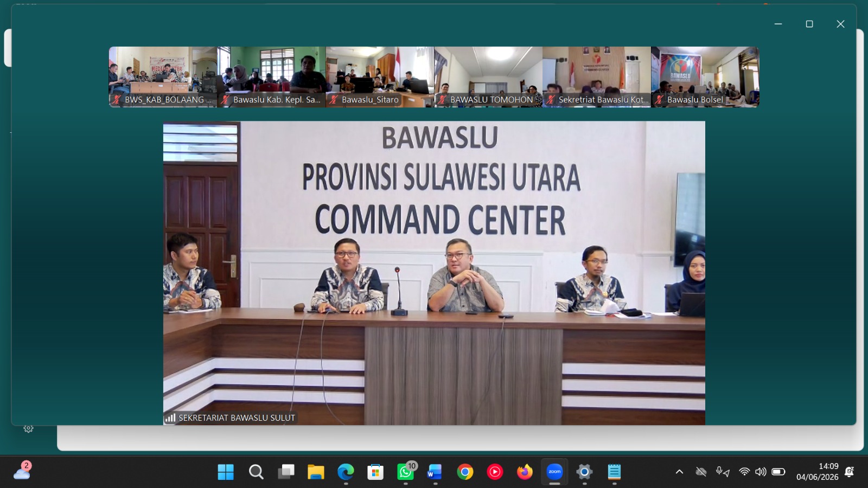Maximize the Zoom meeting window
This screenshot has width=868, height=488.
[809, 24]
